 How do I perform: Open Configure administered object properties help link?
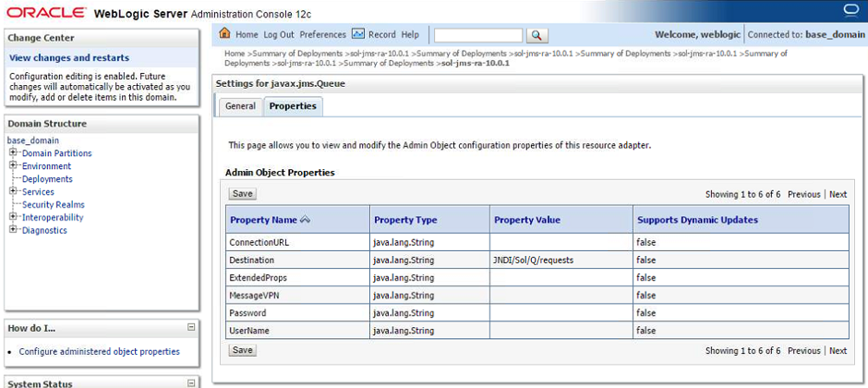point(99,351)
